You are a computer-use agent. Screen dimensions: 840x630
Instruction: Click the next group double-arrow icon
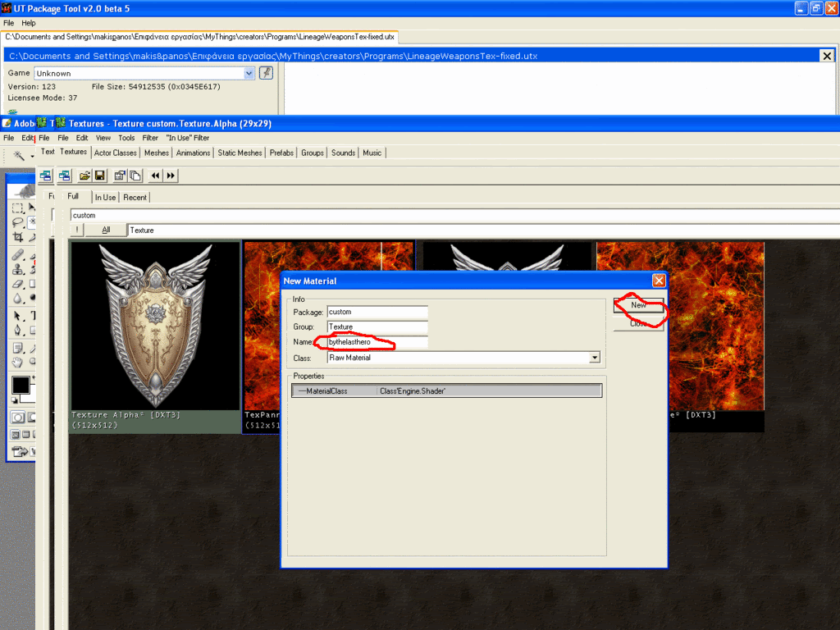tap(171, 176)
